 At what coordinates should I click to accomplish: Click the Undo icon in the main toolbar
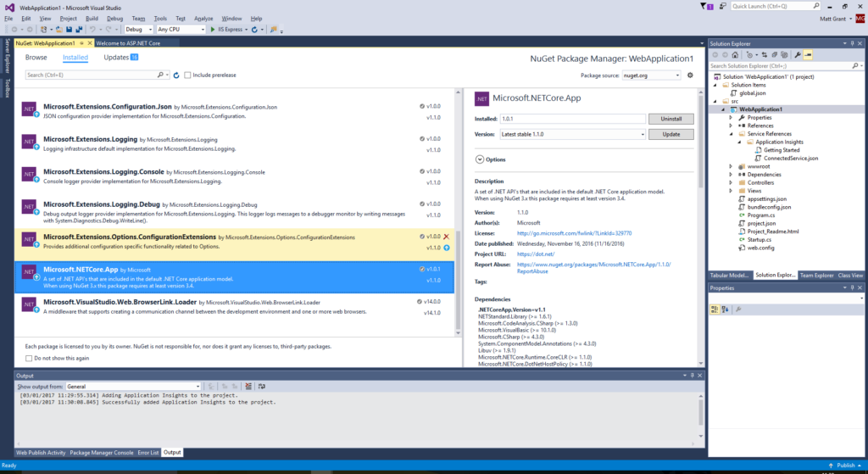(x=92, y=30)
